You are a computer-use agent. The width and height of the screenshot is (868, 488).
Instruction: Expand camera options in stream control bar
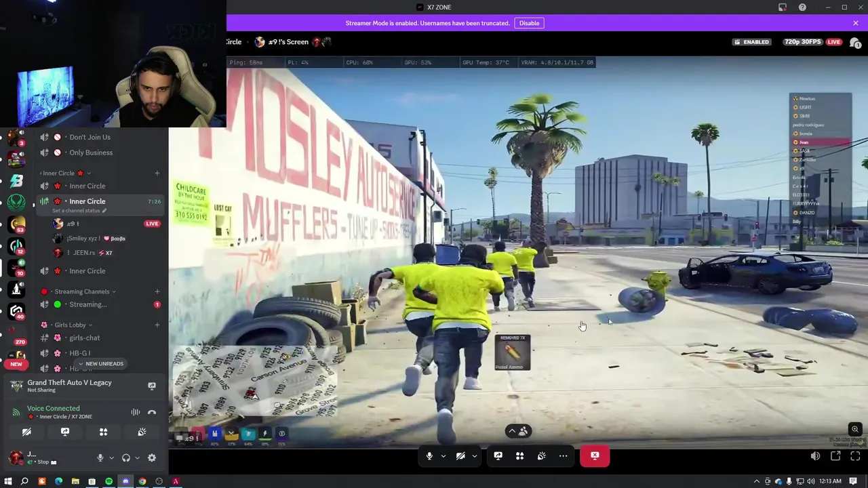[475, 456]
